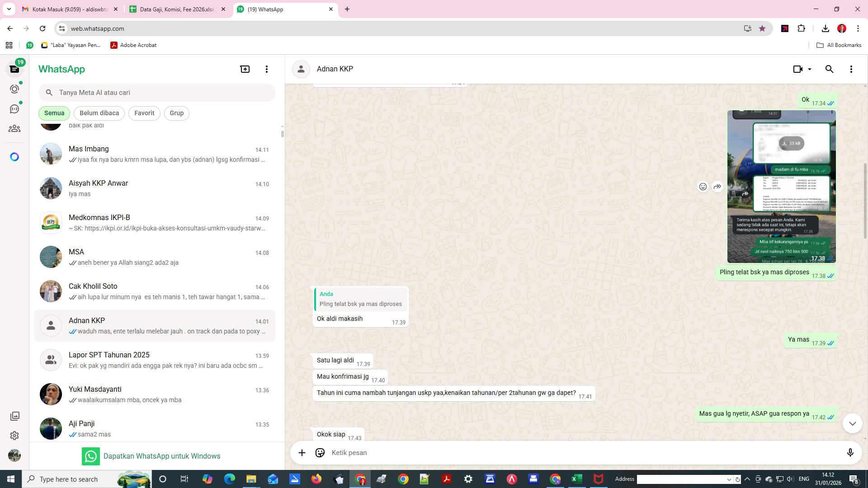Viewport: 868px width, 488px height.
Task: Open Status updates in the sidebar
Action: click(x=14, y=89)
